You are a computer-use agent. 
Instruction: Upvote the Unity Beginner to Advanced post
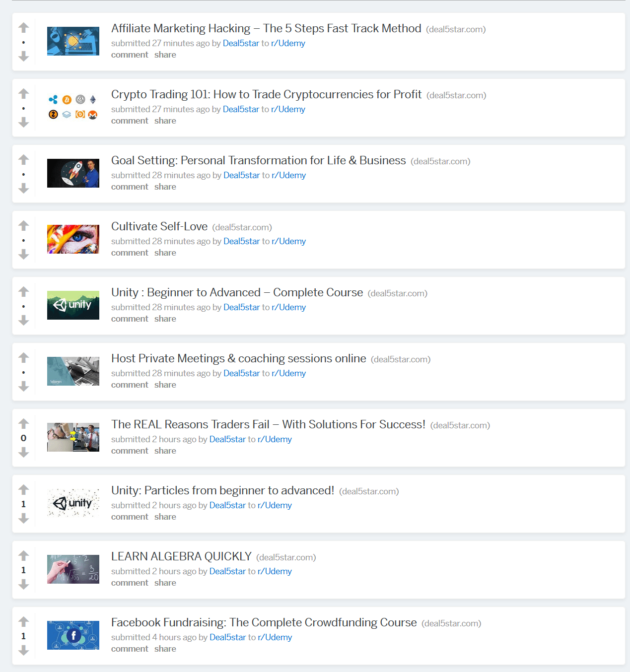23,292
